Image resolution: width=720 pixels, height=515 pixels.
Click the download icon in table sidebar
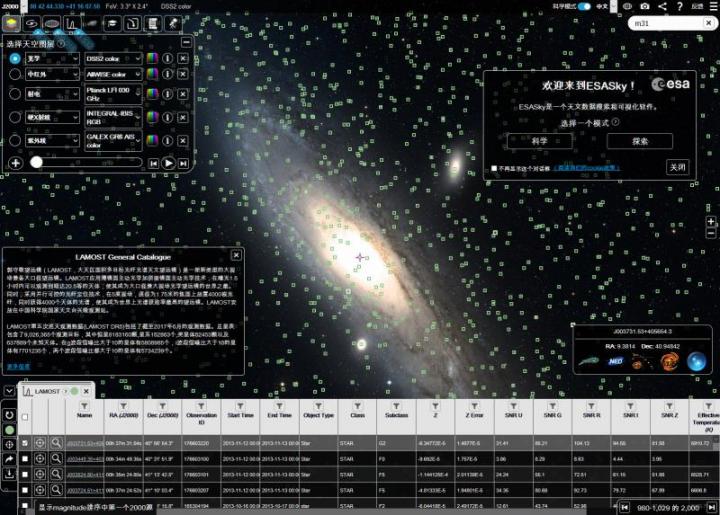(9, 474)
